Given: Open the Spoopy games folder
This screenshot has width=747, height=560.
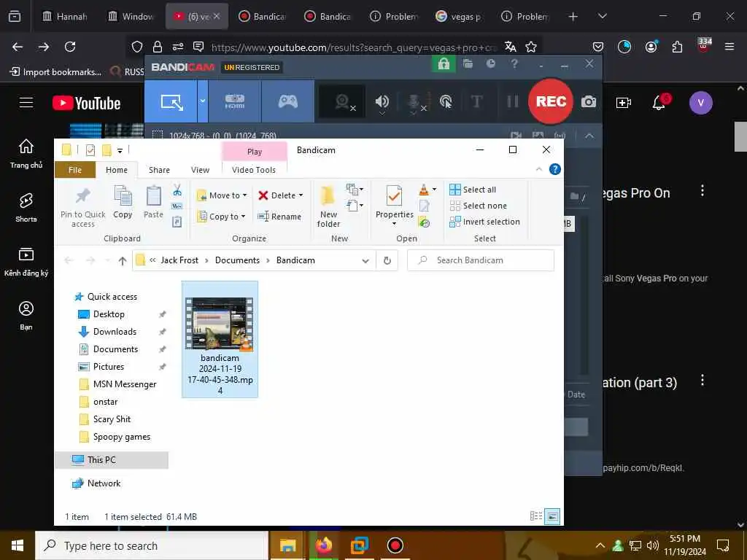Looking at the screenshot, I should [122, 437].
